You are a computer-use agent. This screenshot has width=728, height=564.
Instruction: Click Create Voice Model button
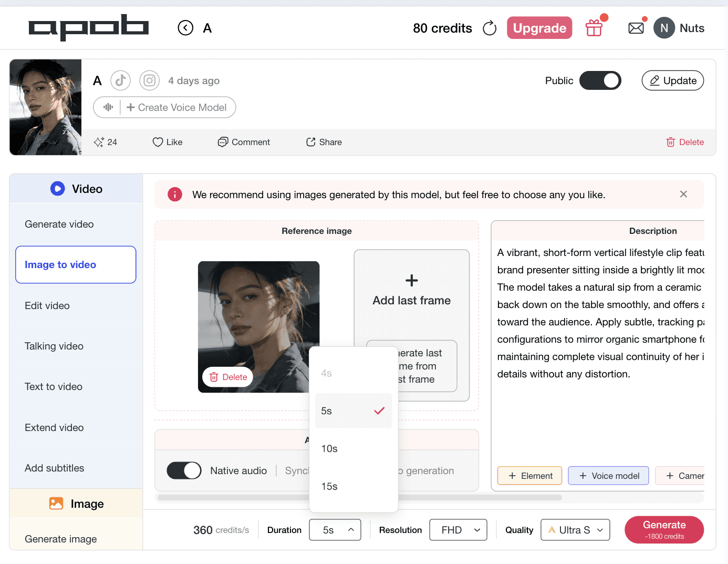click(x=176, y=107)
